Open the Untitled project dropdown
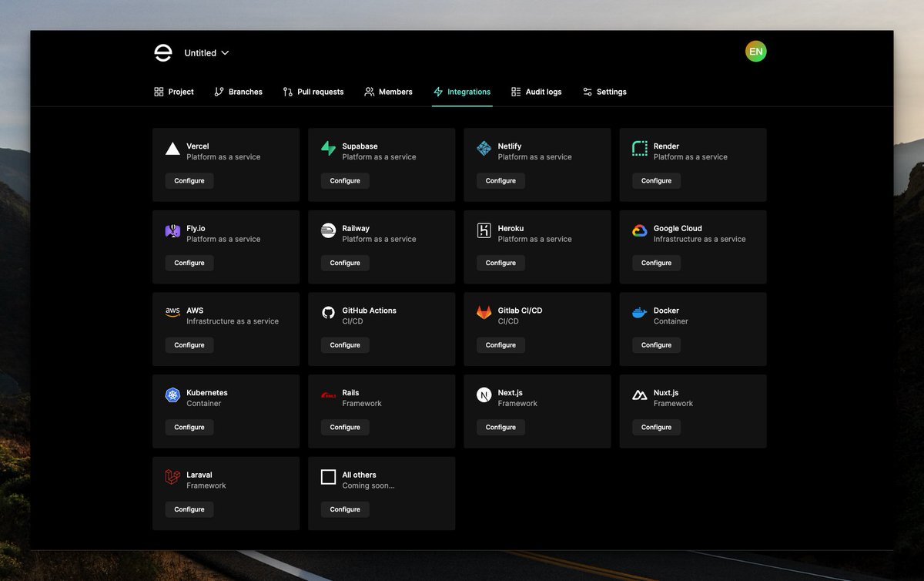 point(206,53)
